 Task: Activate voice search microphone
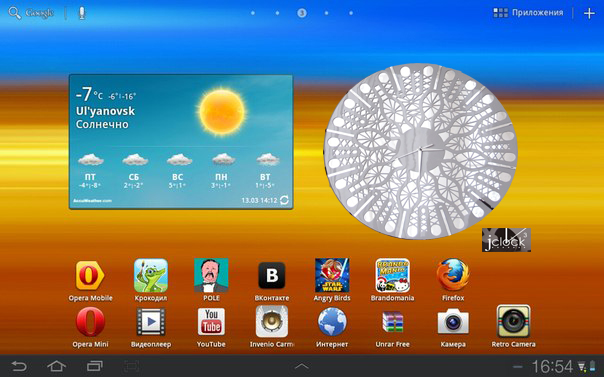click(81, 13)
